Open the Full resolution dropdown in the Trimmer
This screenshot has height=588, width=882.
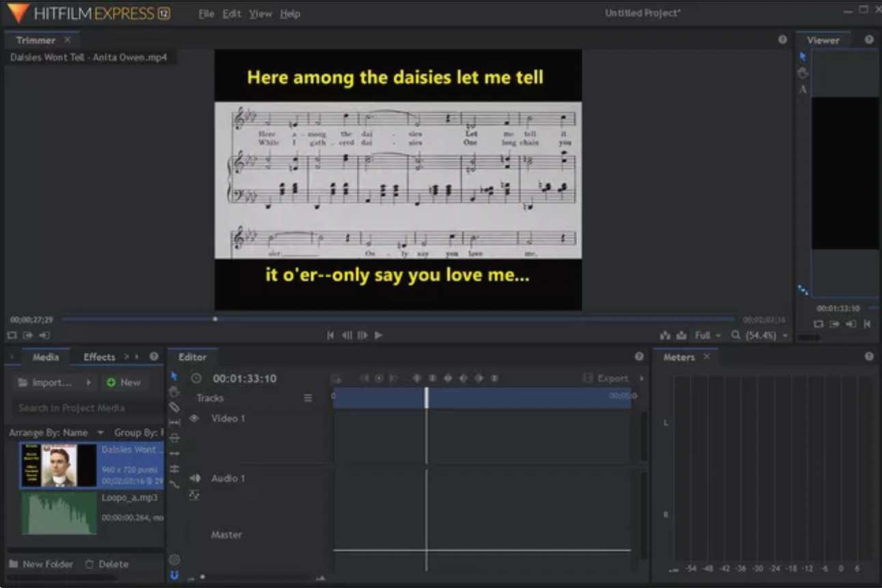tap(706, 336)
